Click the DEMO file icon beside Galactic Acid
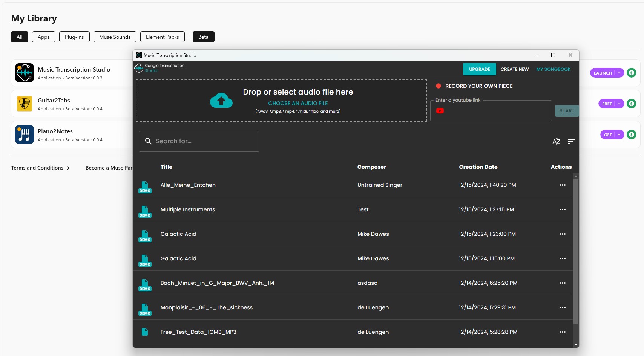The image size is (644, 356). (145, 236)
